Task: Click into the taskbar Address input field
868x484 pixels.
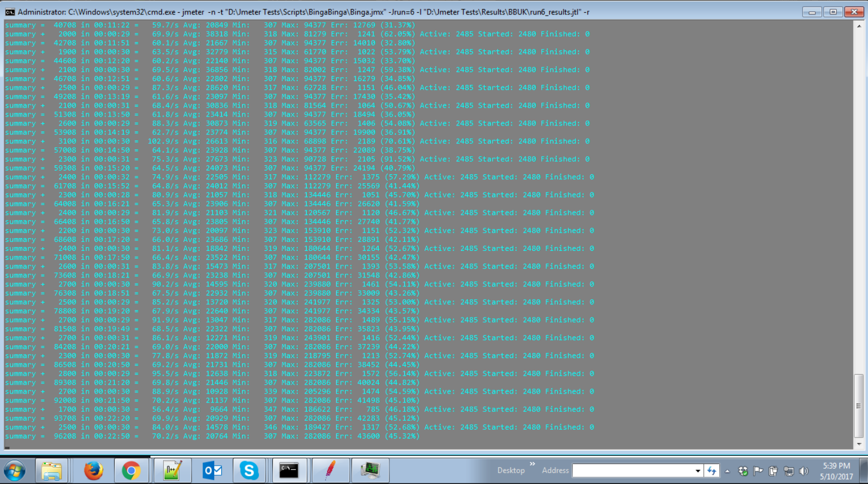Action: click(633, 471)
